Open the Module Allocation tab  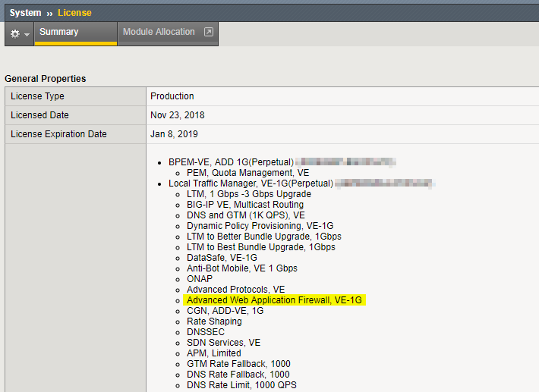point(159,32)
